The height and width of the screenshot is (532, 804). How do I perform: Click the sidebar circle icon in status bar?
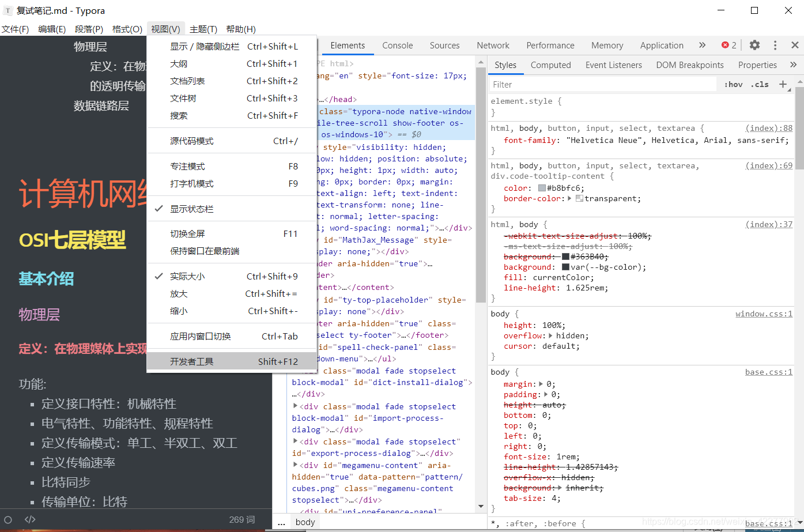[8, 519]
